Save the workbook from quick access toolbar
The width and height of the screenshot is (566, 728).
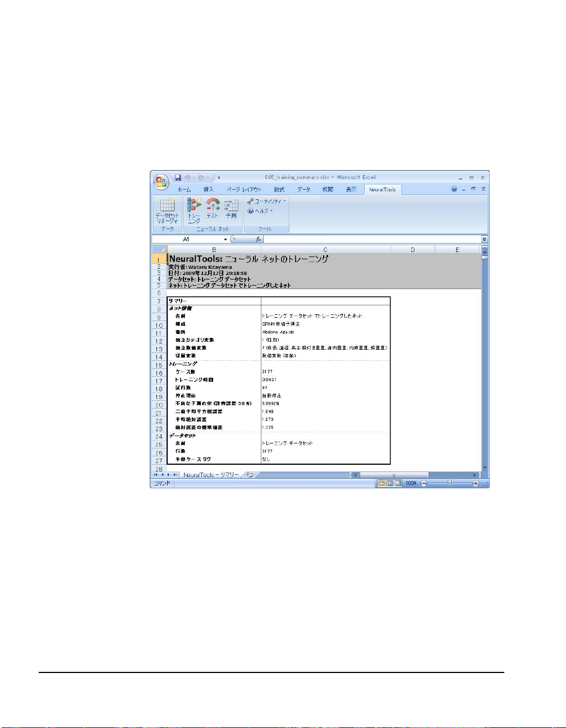click(x=178, y=177)
